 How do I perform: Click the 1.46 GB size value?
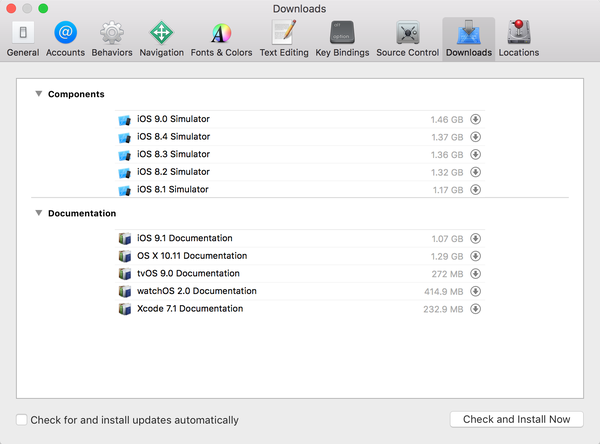tap(447, 120)
